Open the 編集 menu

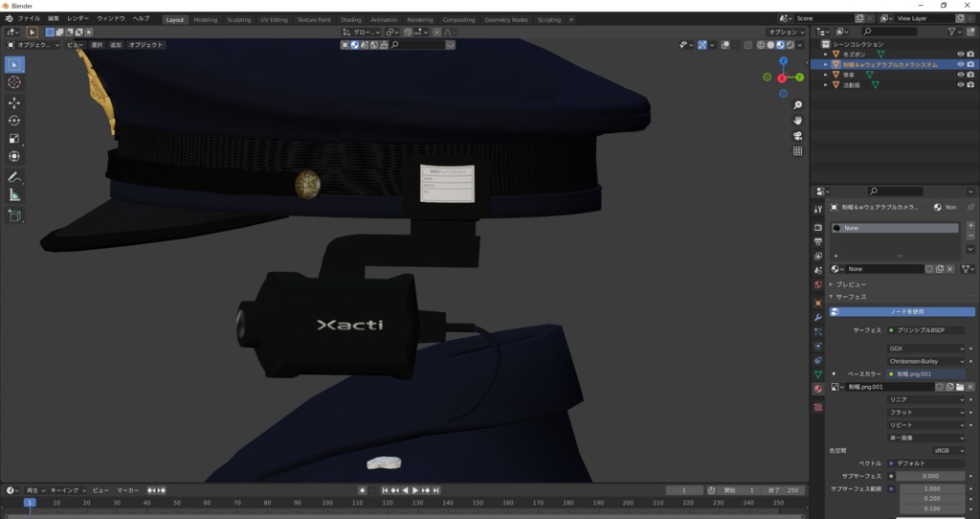(54, 19)
